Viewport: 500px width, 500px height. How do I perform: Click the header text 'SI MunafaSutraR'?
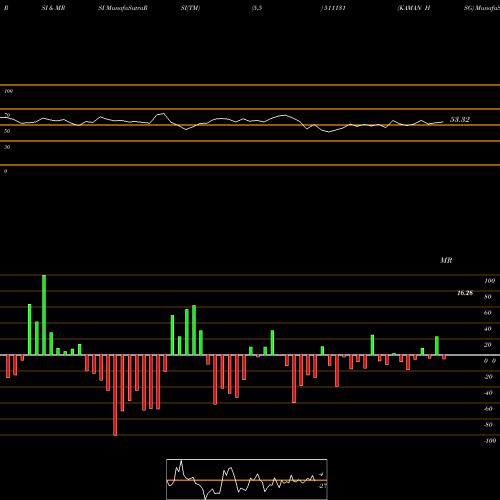pyautogui.click(x=123, y=8)
